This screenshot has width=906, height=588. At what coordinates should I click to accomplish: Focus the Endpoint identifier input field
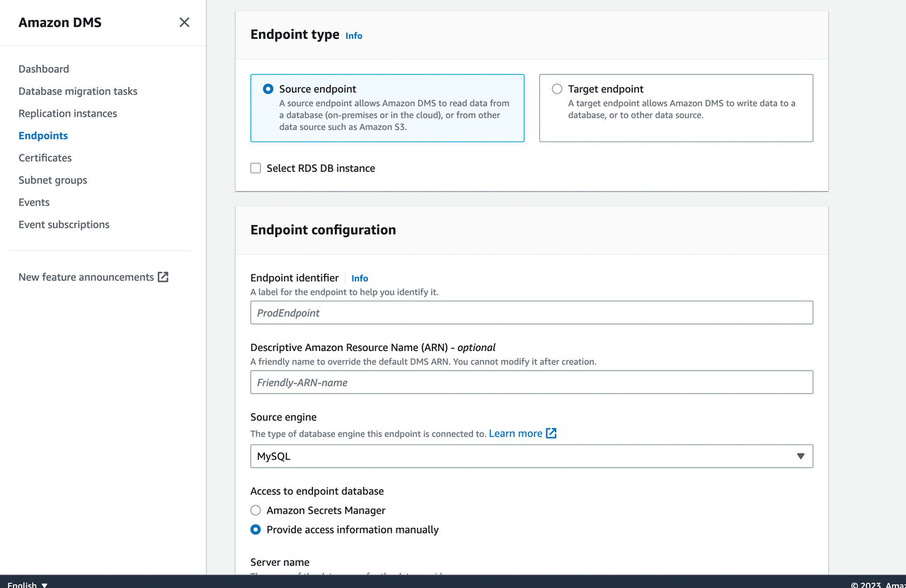(532, 313)
